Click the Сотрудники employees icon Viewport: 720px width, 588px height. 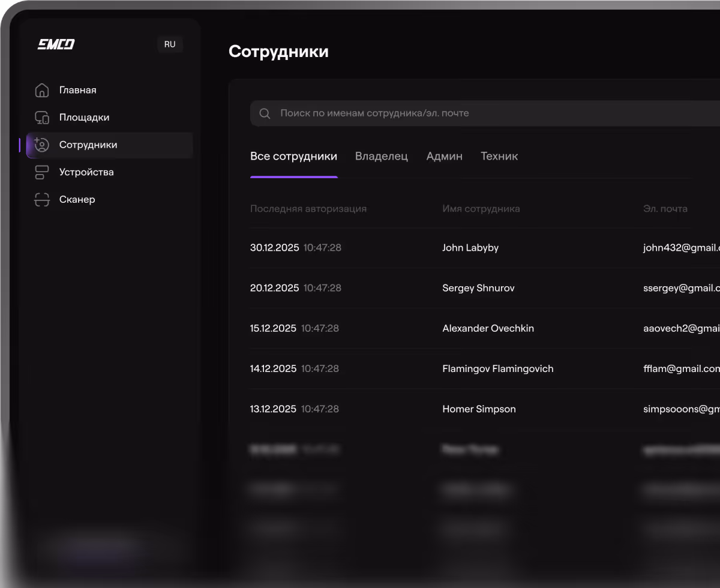coord(42,145)
